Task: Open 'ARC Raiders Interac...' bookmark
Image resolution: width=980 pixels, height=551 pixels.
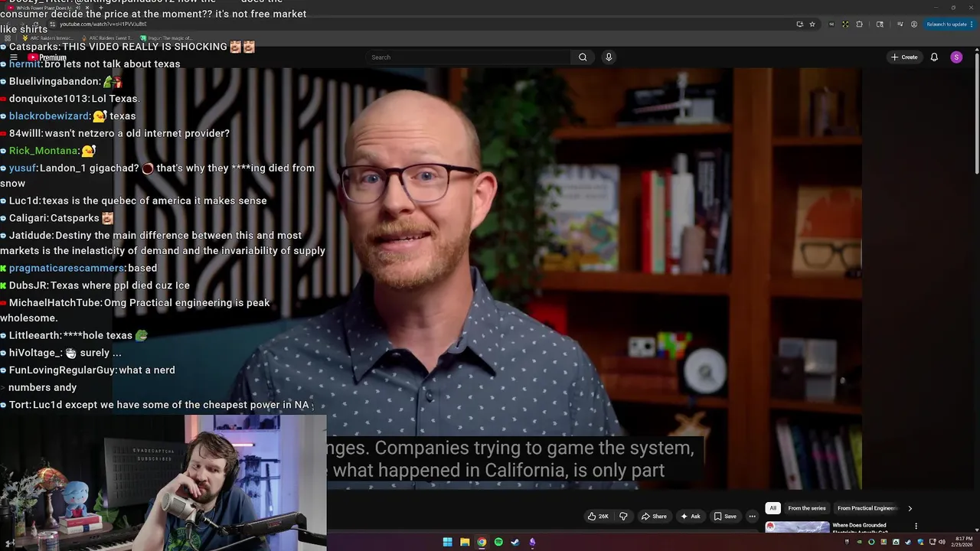Action: [x=47, y=37]
